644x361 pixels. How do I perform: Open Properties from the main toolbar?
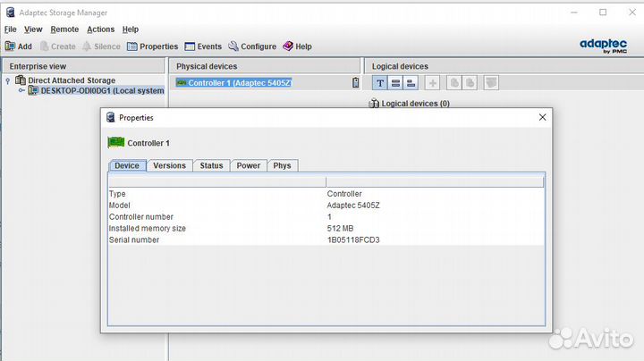[152, 46]
